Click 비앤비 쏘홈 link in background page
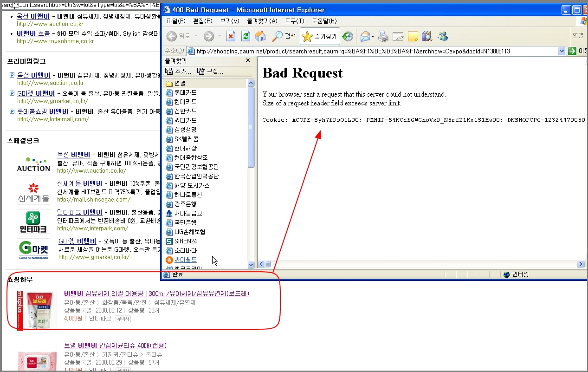 coord(33,33)
